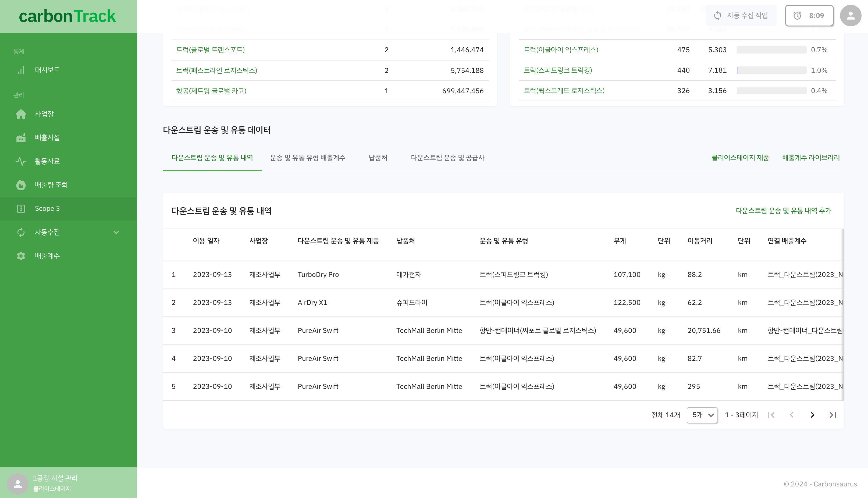This screenshot has width=868, height=498.
Task: Click the 무게 column header
Action: [620, 241]
